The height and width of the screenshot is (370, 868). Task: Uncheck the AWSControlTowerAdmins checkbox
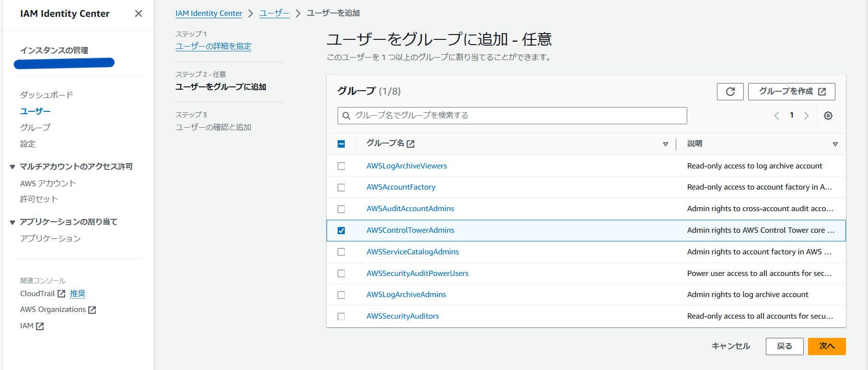click(341, 231)
